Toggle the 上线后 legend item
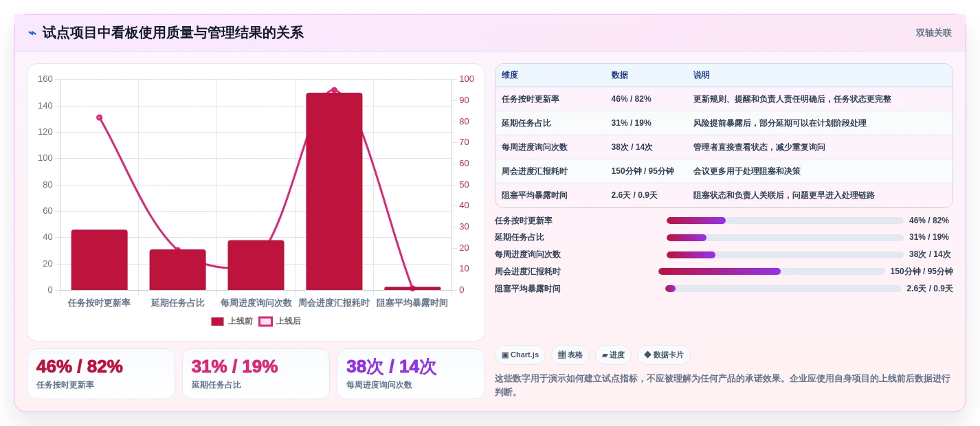The height and width of the screenshot is (426, 980). tap(280, 321)
